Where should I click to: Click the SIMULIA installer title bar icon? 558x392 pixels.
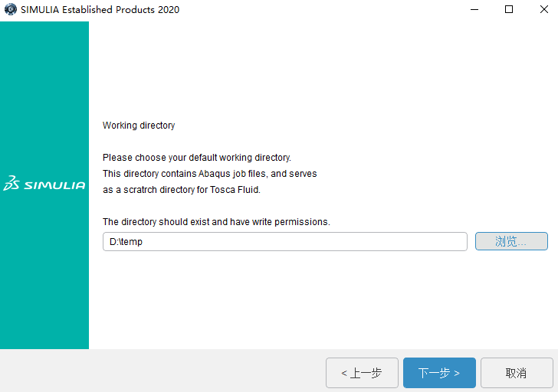click(10, 9)
